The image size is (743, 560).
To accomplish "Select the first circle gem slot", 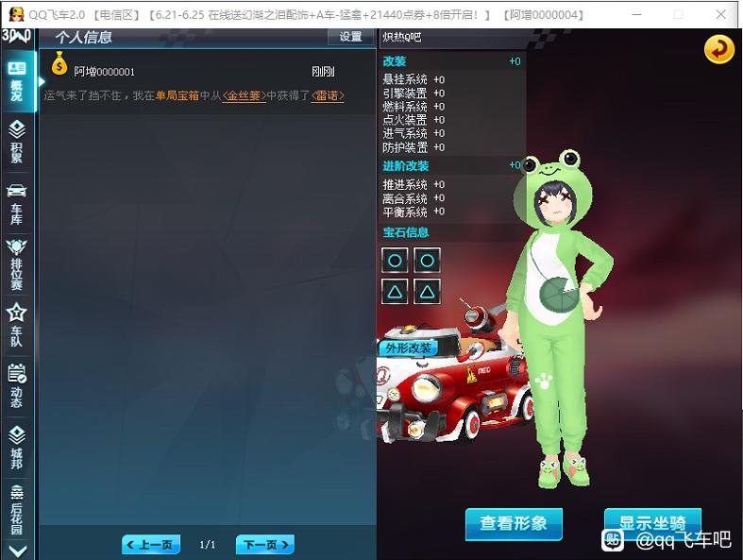I will click(395, 260).
